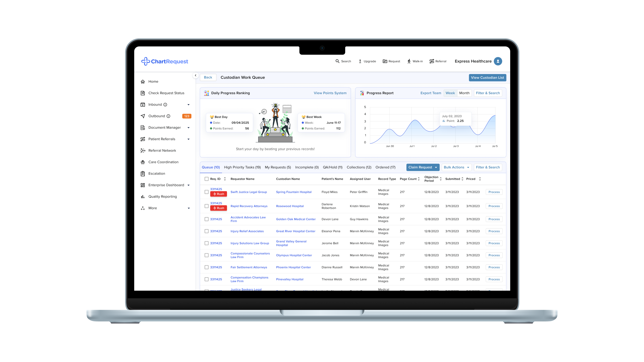The image size is (644, 362).
Task: Click the Escalation clipboard icon
Action: point(143,174)
